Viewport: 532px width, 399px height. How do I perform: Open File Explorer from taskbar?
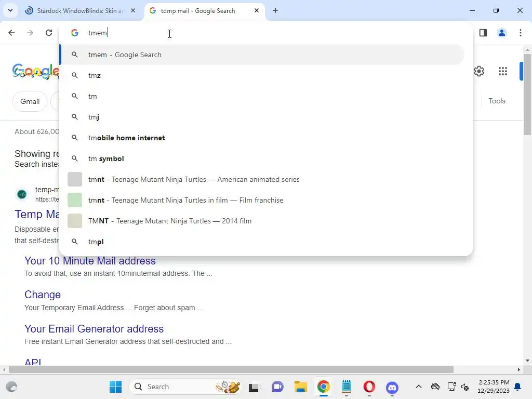click(x=301, y=387)
